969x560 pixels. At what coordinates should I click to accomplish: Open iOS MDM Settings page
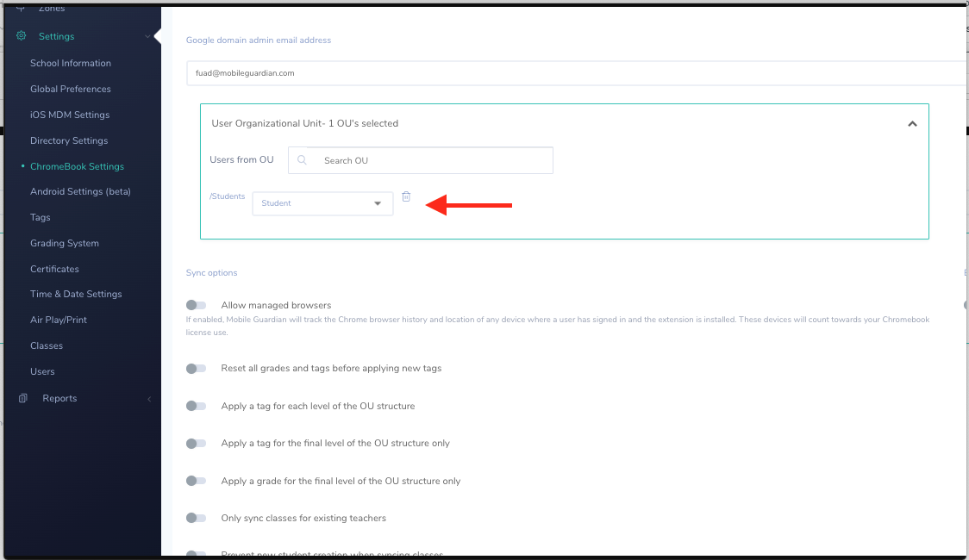[70, 115]
